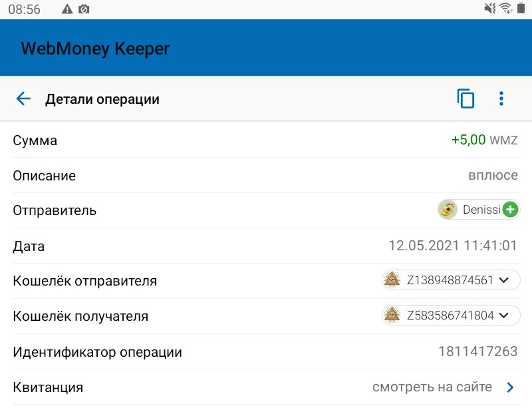Tap the 08:56 clock in status bar
The width and height of the screenshot is (532, 420).
pyautogui.click(x=24, y=9)
